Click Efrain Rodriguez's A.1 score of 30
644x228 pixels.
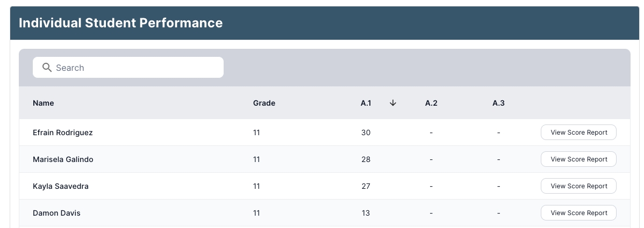click(x=366, y=133)
